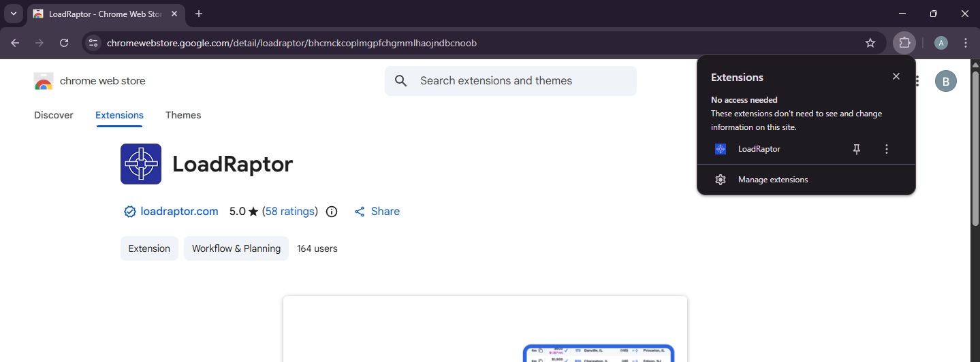Bookmark this page with the star icon
Image resolution: width=980 pixels, height=362 pixels.
(870, 43)
